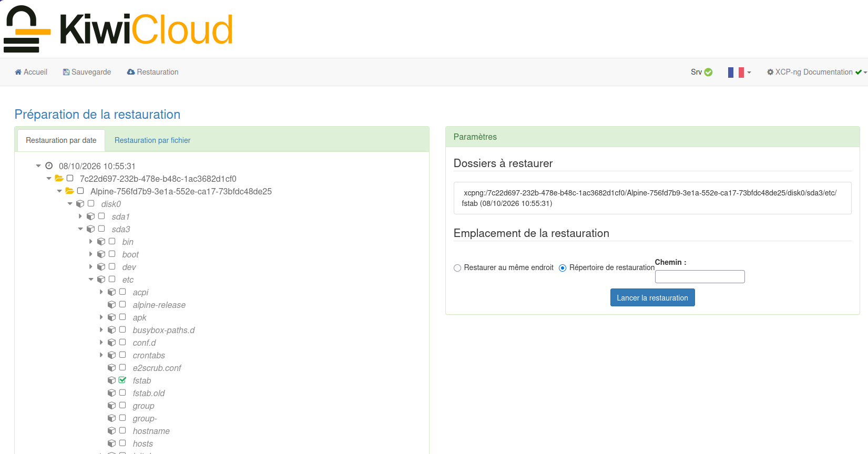Collapse the etc folder tree node
This screenshot has height=454, width=868.
coord(91,279)
